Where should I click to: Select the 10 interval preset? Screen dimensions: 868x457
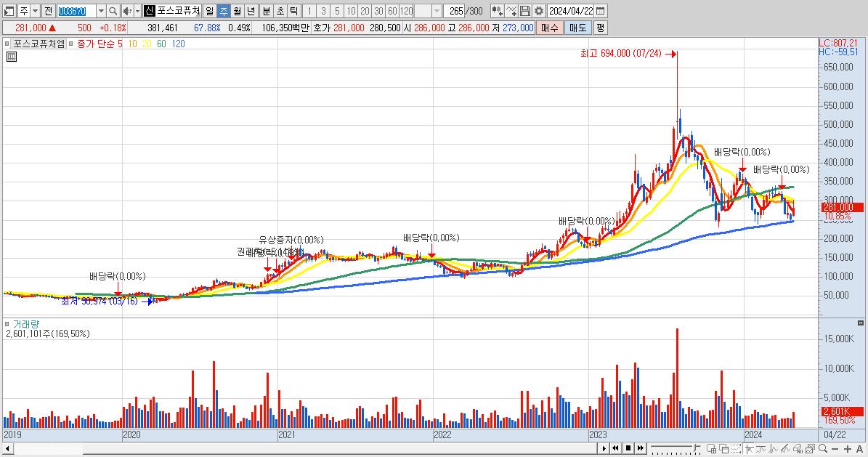[x=351, y=11]
